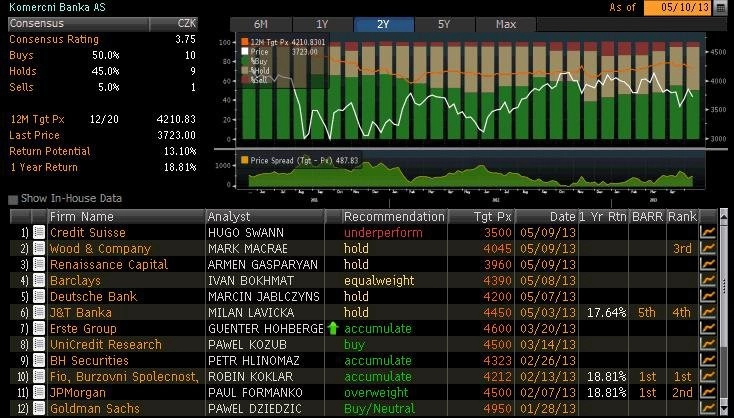Enable Show In-House Data checkbox
734x418 pixels.
click(13, 199)
